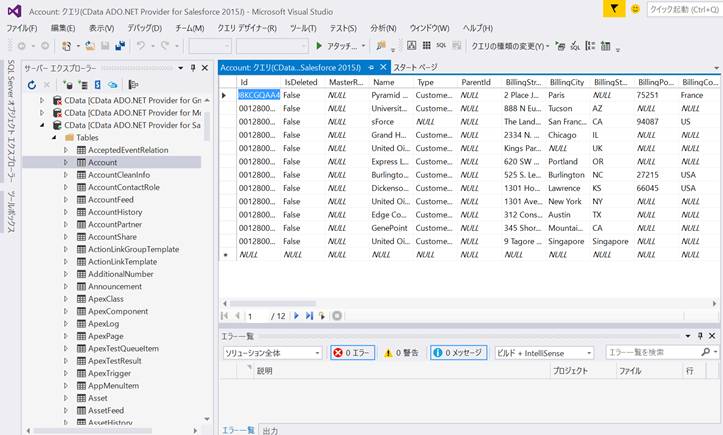Click the notifications flag icon in title bar
Image resolution: width=723 pixels, height=435 pixels.
pyautogui.click(x=616, y=8)
